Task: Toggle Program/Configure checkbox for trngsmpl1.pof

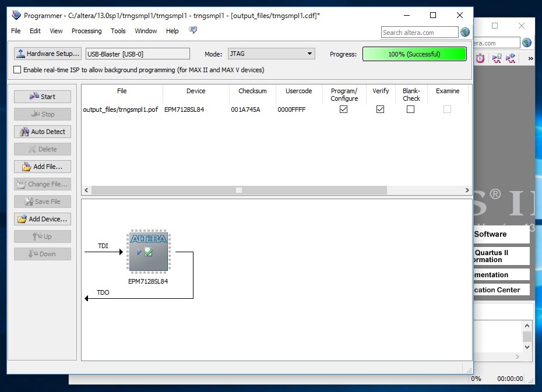Action: click(344, 109)
